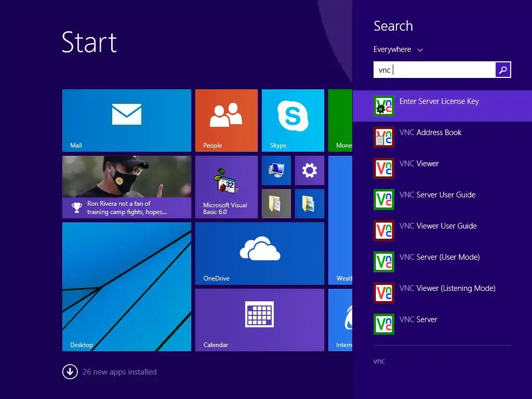Click the VNC Server (User Mode) icon

click(x=384, y=262)
